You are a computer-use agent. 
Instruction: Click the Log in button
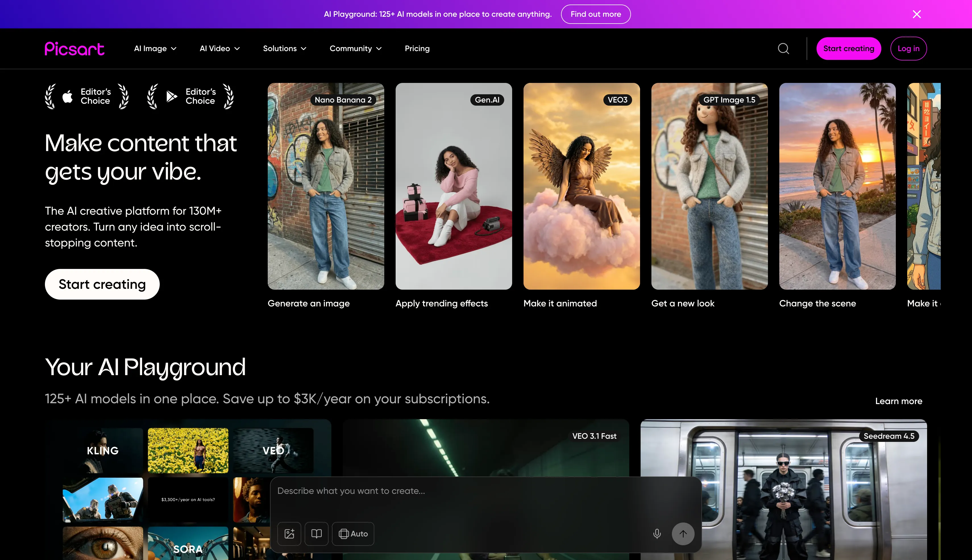(908, 49)
